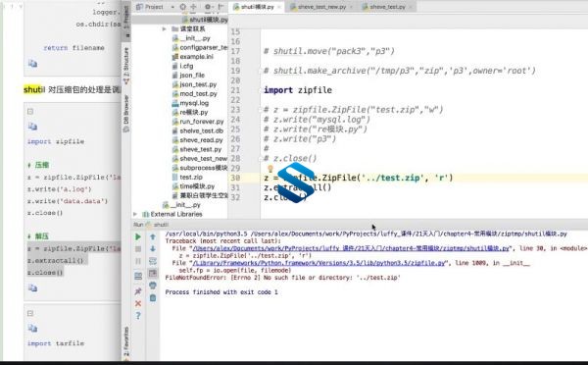Select subprocess模块 file in project tree
Image resolution: width=588 pixels, height=365 pixels.
click(x=200, y=168)
